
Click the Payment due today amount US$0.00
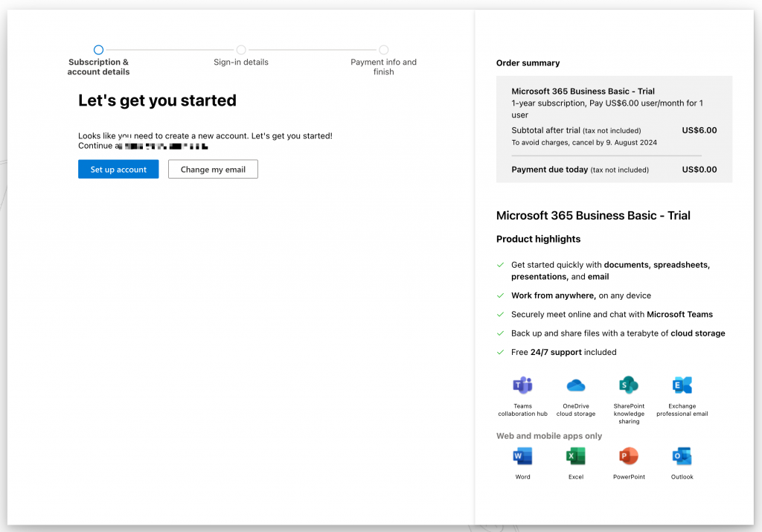pyautogui.click(x=699, y=170)
